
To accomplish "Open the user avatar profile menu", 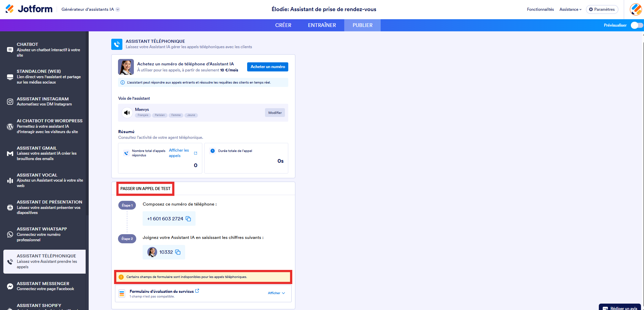I will pos(636,9).
